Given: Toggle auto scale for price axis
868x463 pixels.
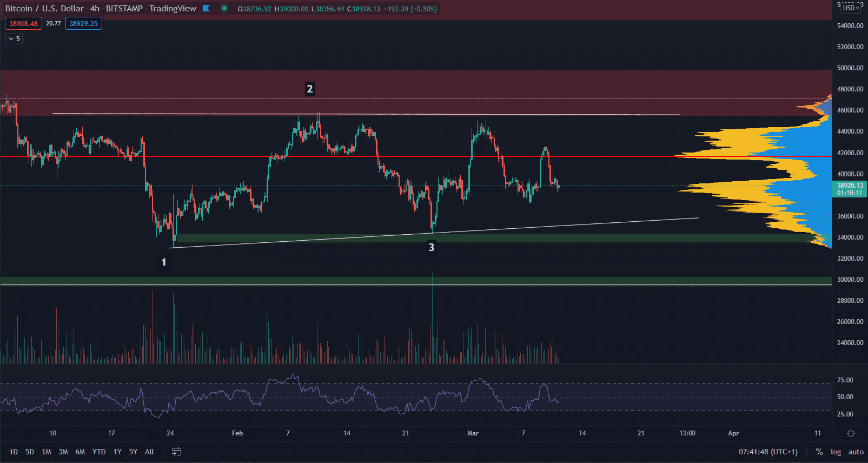Looking at the screenshot, I should (x=856, y=452).
